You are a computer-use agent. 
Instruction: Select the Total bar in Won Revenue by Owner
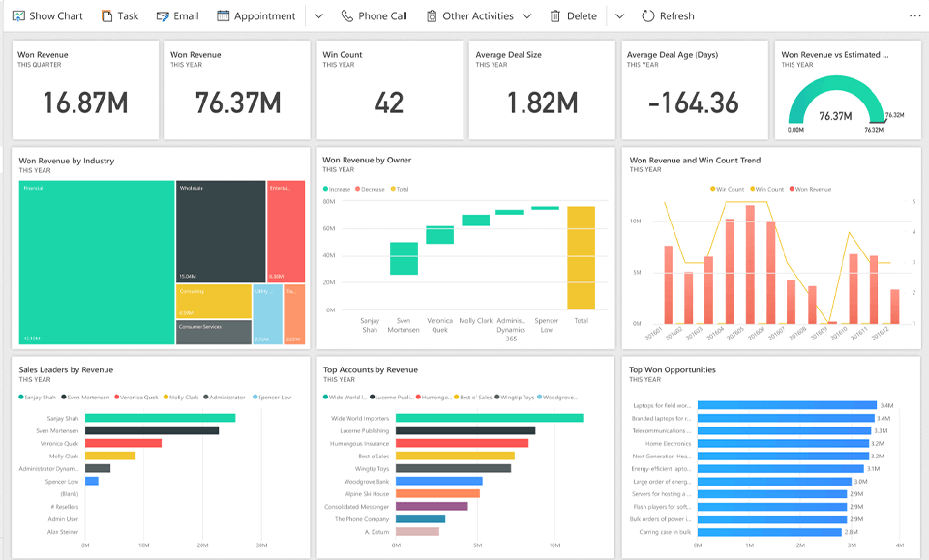click(581, 257)
